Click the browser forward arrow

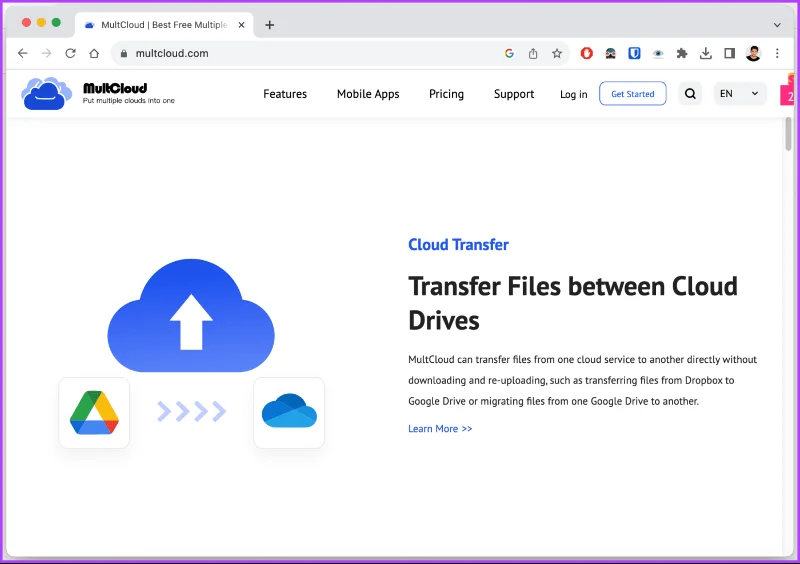(x=46, y=53)
